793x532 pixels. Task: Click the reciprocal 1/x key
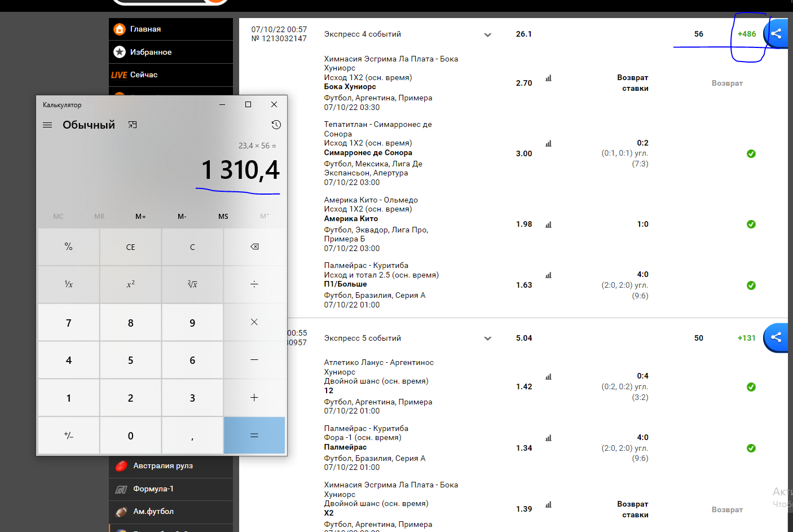pos(69,284)
